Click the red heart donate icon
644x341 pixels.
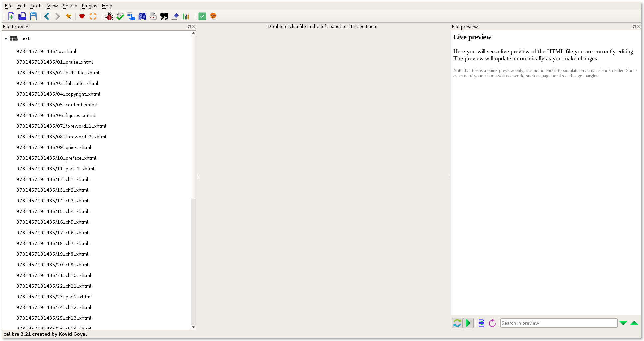point(82,16)
